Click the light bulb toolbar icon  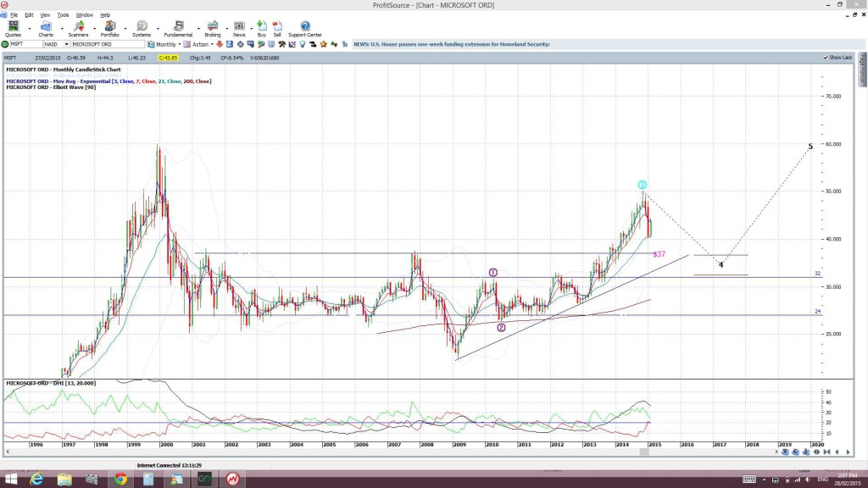tap(303, 44)
